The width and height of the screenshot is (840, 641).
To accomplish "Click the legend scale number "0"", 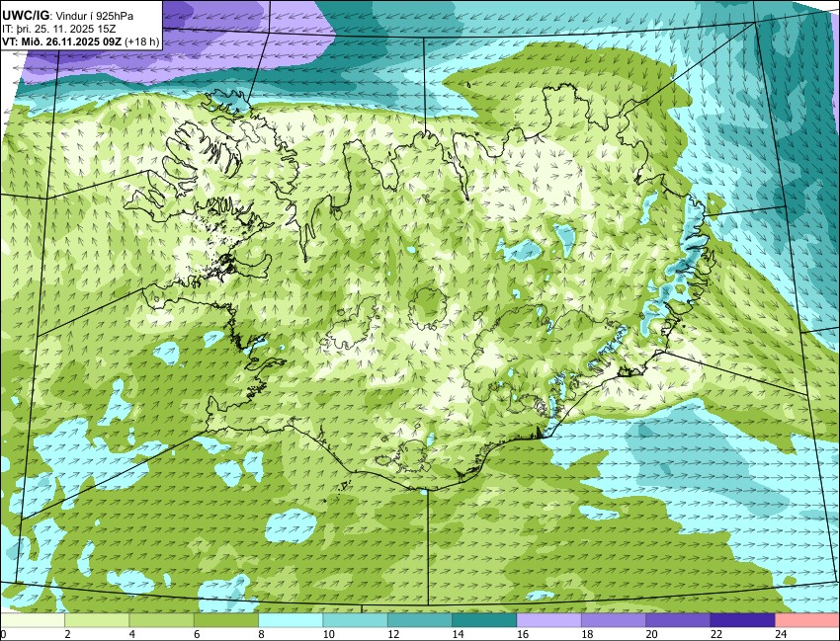I will click(x=3, y=634).
